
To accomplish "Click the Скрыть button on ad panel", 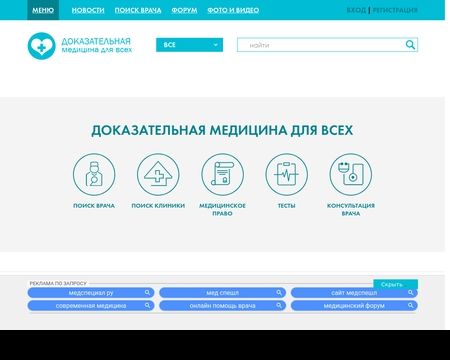I will pyautogui.click(x=395, y=284).
